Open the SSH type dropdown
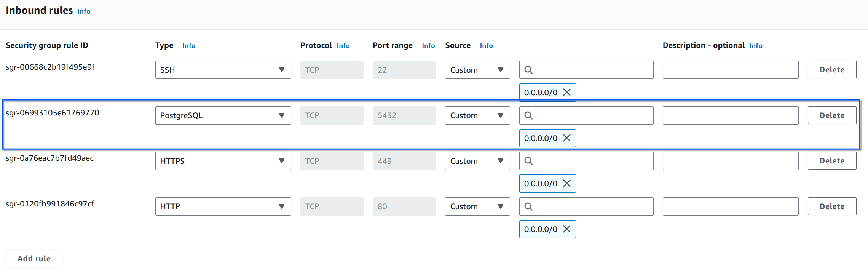The image size is (868, 272). point(223,70)
